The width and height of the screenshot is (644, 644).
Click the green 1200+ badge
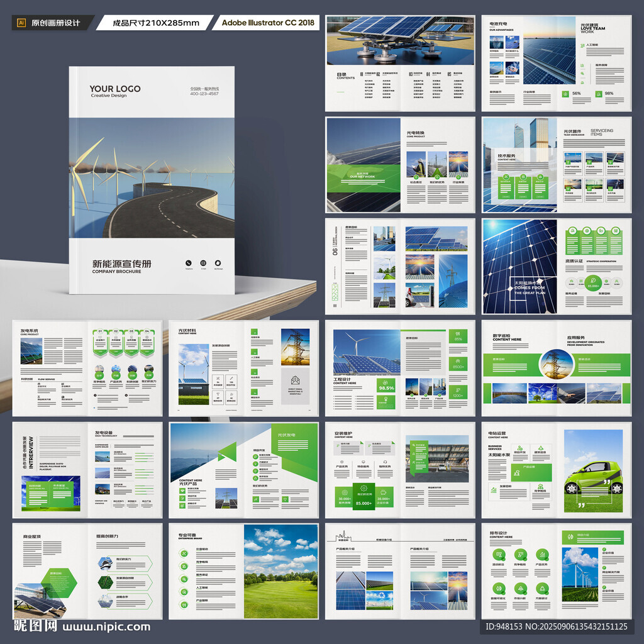458,392
